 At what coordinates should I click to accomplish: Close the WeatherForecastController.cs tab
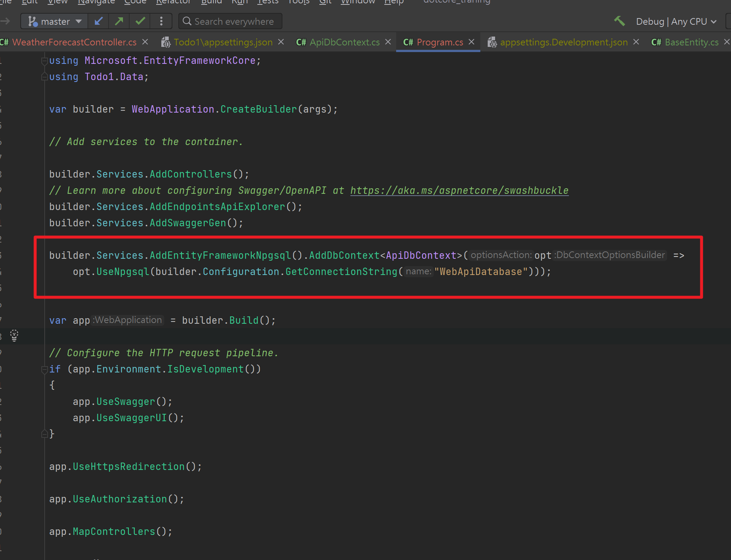click(145, 42)
